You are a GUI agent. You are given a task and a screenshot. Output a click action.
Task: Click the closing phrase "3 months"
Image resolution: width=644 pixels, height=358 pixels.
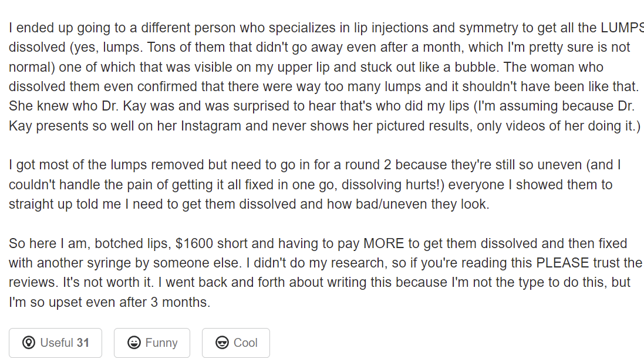click(178, 302)
